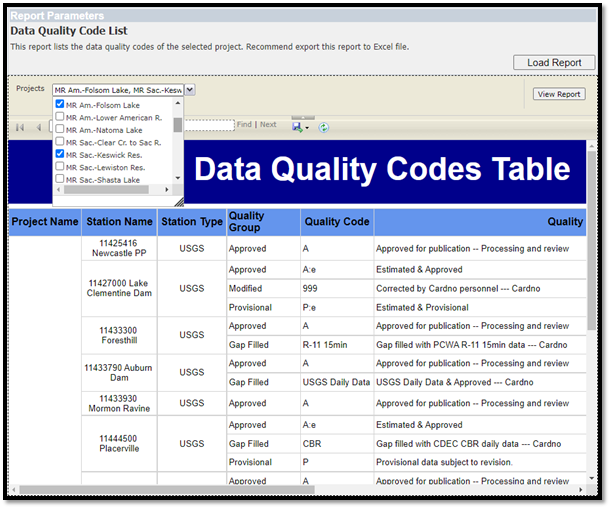
Task: Click the Find link
Action: [x=244, y=124]
